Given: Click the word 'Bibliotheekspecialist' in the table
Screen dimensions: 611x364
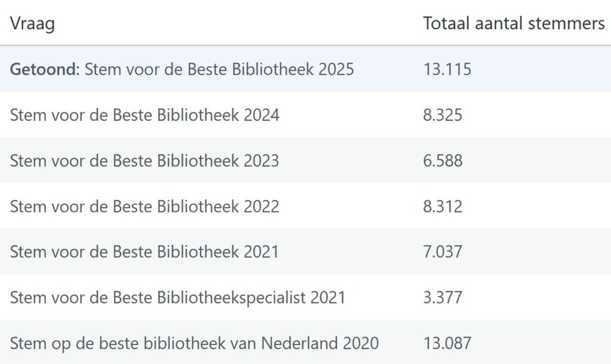Looking at the screenshot, I should 233,297.
